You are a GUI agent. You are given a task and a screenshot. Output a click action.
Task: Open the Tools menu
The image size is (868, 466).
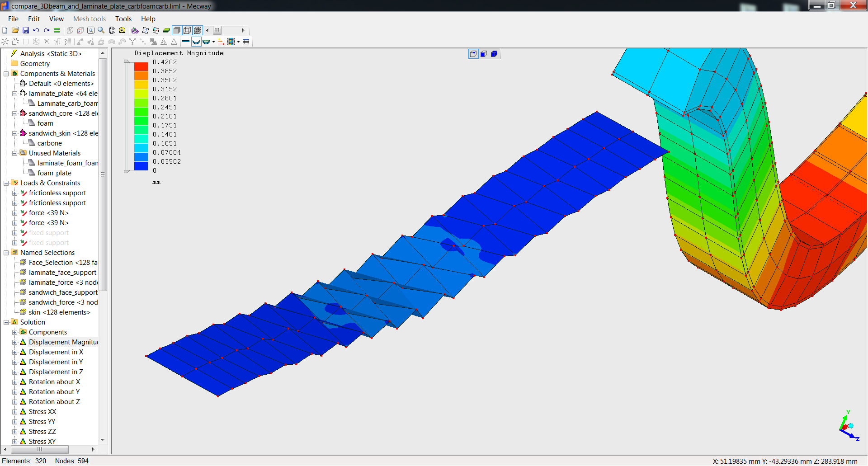pos(123,19)
